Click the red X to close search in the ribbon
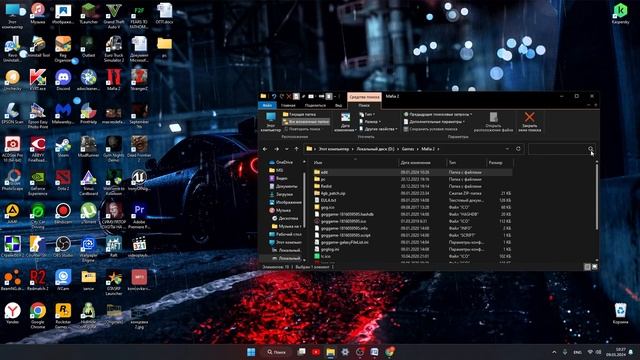Viewport: 640px width, 360px height. click(x=529, y=122)
